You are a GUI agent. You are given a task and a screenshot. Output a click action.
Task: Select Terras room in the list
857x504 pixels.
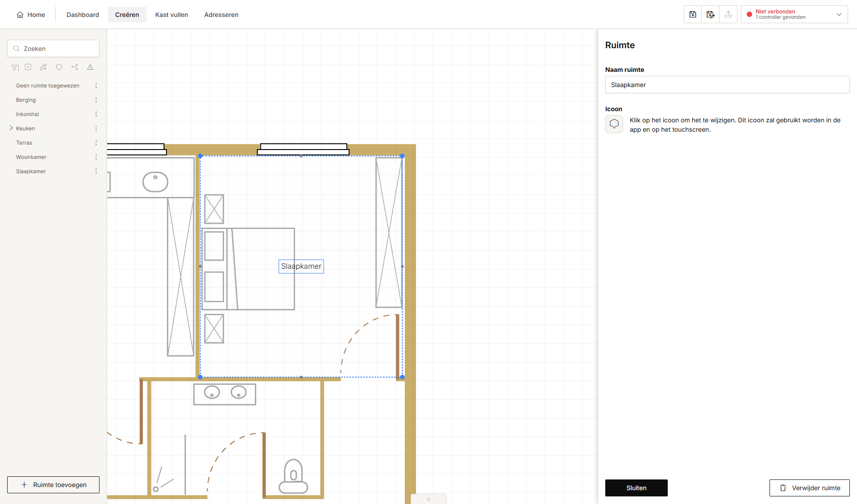click(x=24, y=143)
